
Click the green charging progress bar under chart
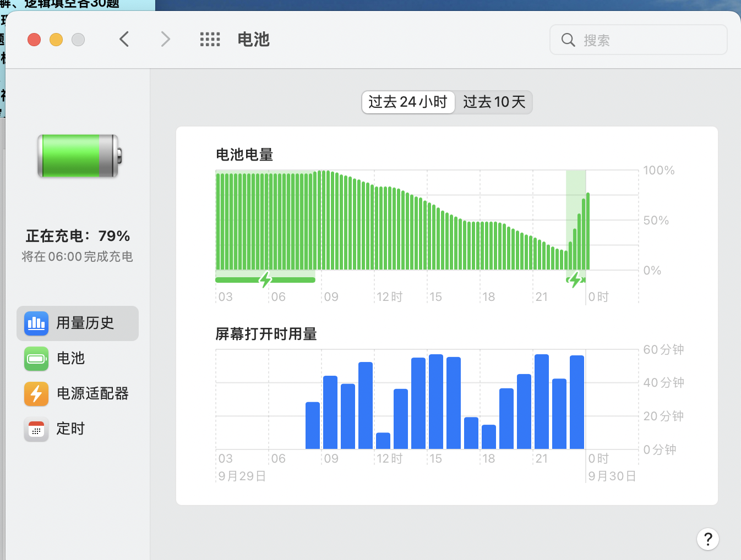(x=237, y=280)
